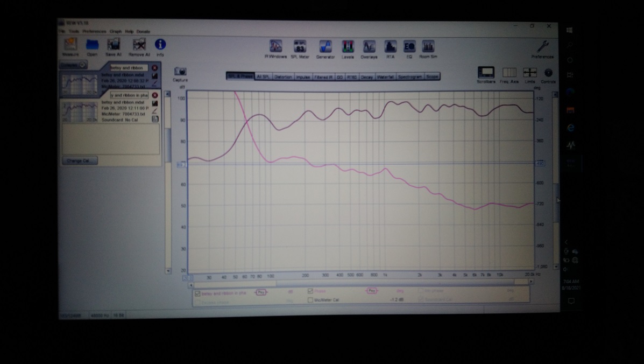Screen dimensions: 644x364
Task: Open the REW taskbar waveform icon
Action: click(570, 145)
